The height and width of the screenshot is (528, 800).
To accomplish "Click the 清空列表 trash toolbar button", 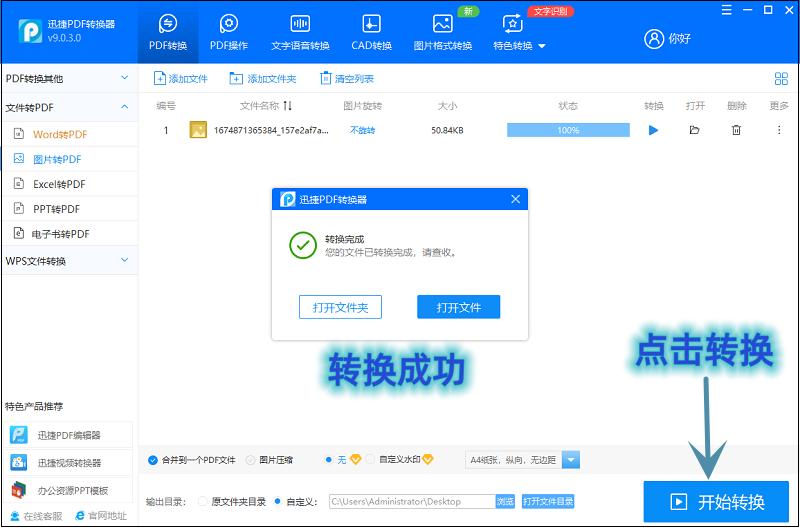I will (x=347, y=79).
